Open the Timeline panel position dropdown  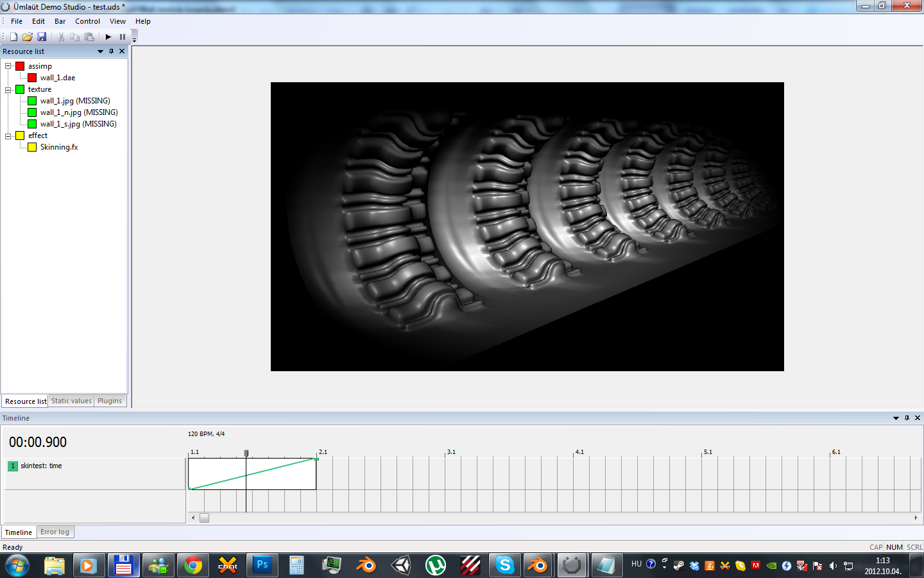pos(896,418)
